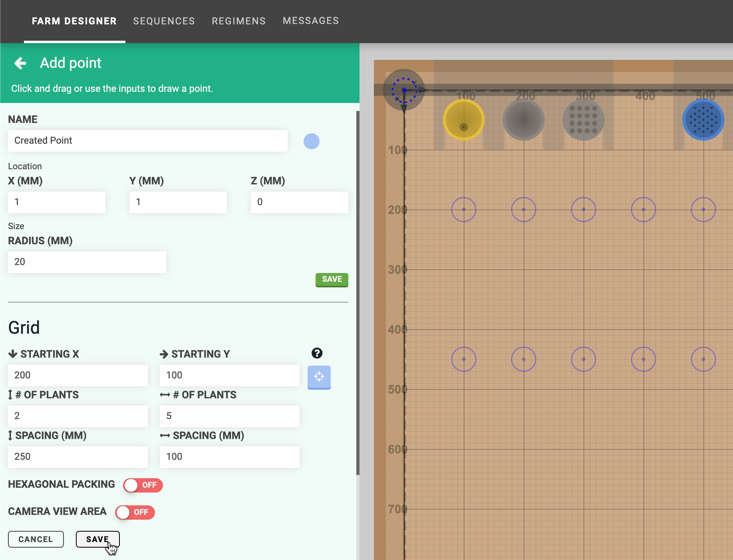
Task: Click the gray seed trough in the map
Action: click(x=523, y=120)
